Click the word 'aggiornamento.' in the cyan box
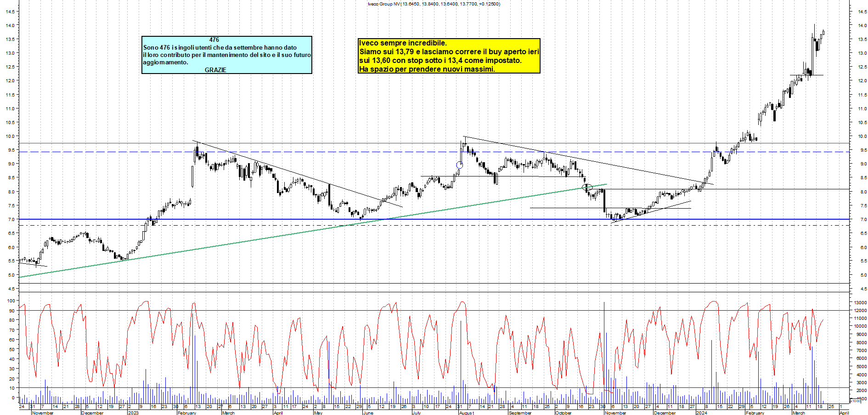Image resolution: width=868 pixels, height=415 pixels. 165,62
